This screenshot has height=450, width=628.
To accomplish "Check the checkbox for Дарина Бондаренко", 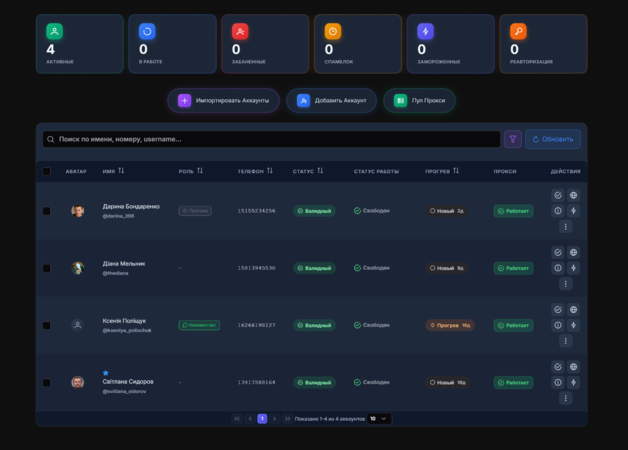I will pos(47,211).
